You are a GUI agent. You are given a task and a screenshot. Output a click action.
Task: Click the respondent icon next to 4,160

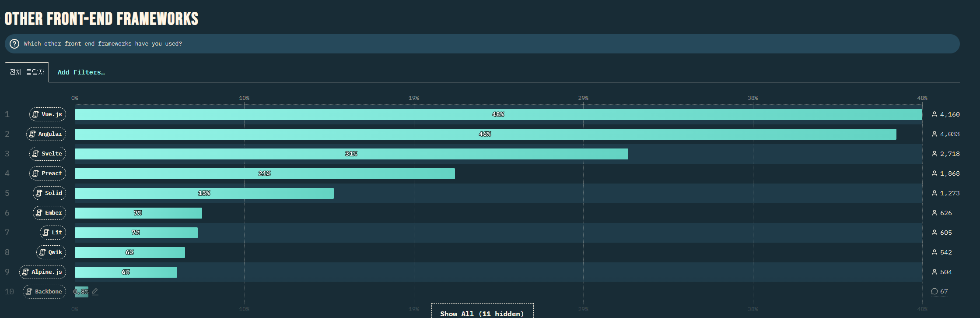tap(934, 114)
